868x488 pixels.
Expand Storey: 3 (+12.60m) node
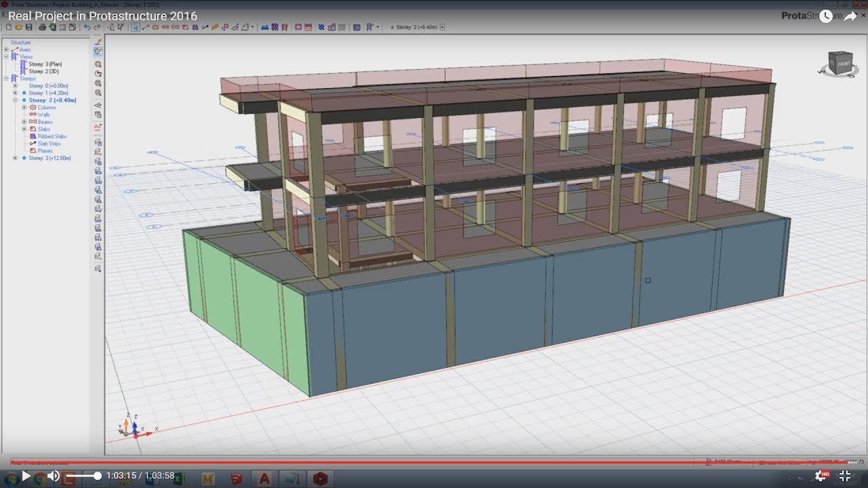pos(16,158)
